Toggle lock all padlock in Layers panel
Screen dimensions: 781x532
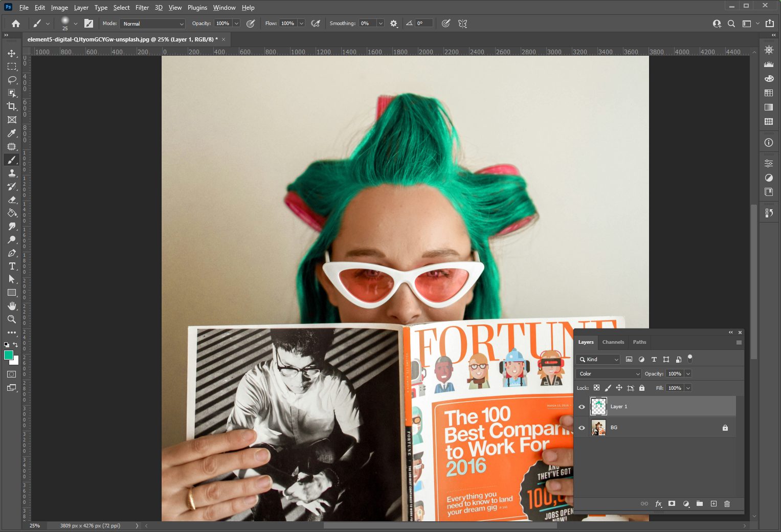(x=642, y=388)
